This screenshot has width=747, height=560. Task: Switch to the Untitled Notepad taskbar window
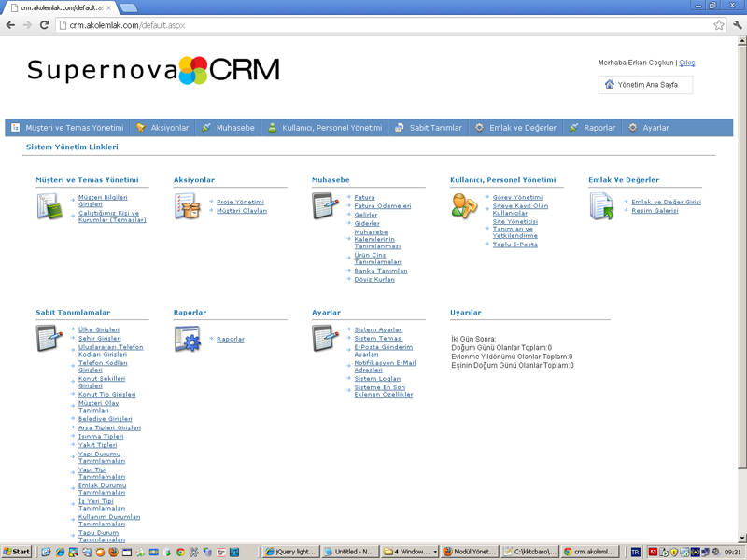click(x=349, y=552)
